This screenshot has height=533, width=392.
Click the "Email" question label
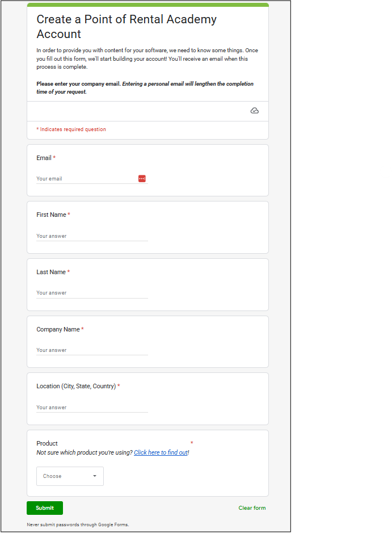click(44, 158)
